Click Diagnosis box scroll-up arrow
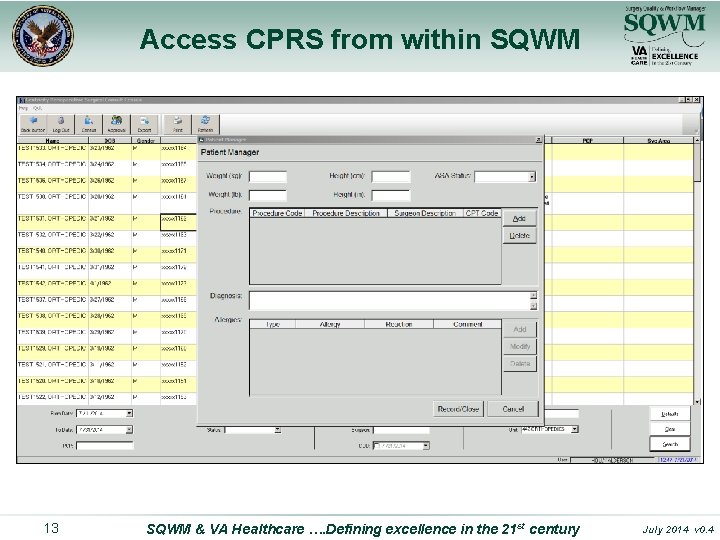The width and height of the screenshot is (720, 540). click(x=533, y=296)
